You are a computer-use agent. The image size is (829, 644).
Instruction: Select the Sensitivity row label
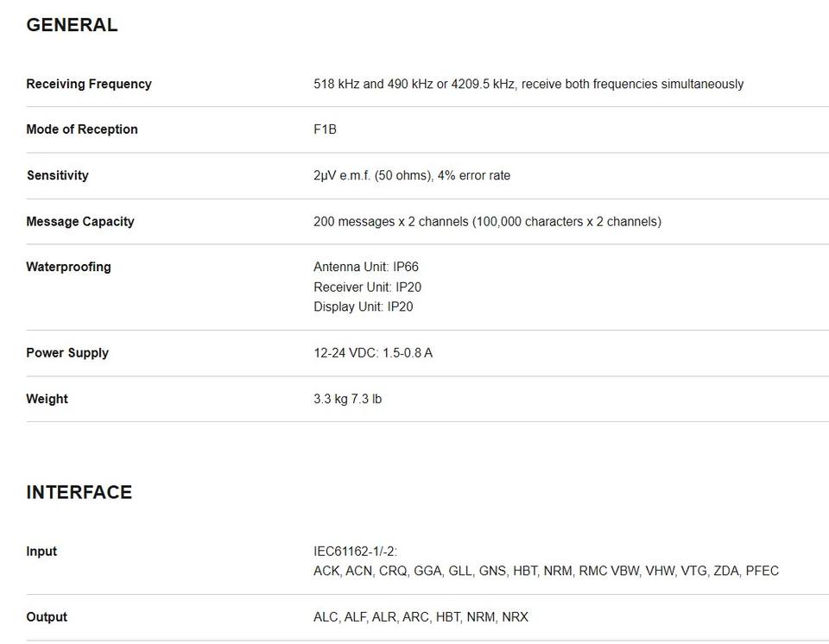[58, 175]
